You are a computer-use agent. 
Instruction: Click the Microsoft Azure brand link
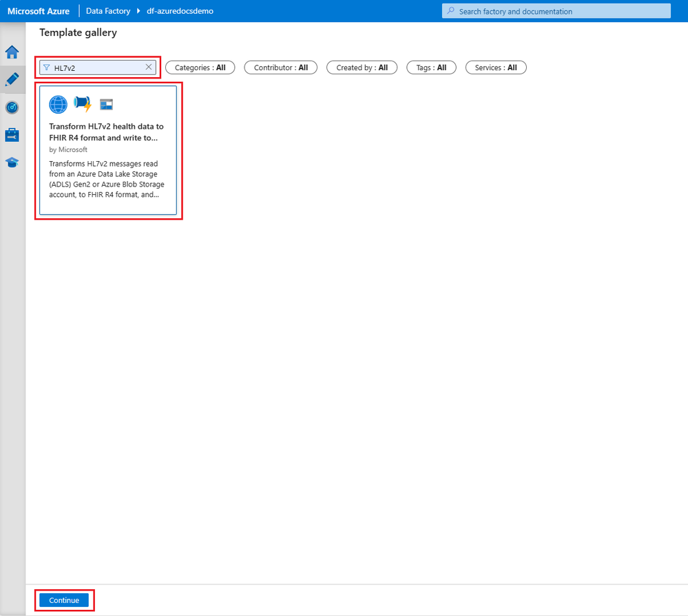(x=39, y=11)
